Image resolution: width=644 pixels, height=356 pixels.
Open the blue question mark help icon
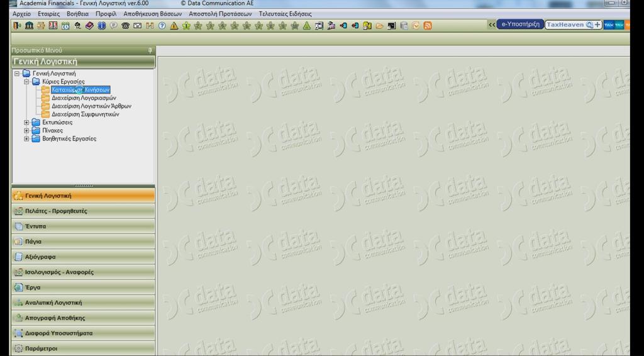pyautogui.click(x=162, y=25)
